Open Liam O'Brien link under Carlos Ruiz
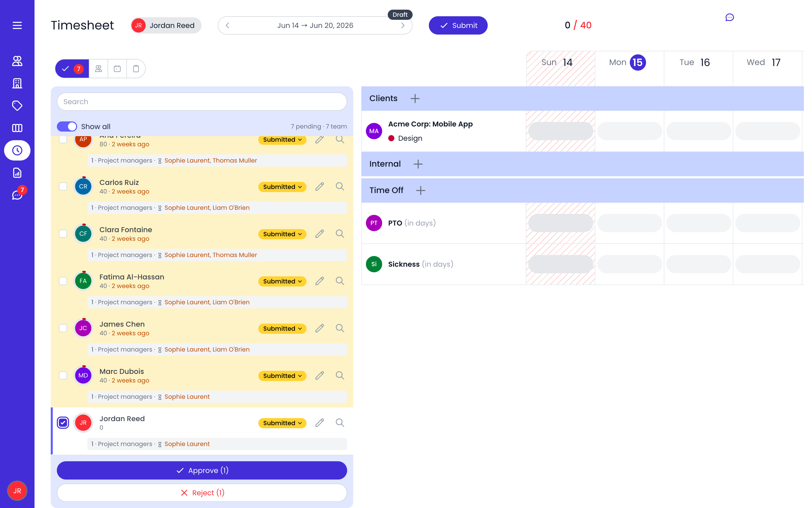The image size is (812, 508). (x=231, y=208)
